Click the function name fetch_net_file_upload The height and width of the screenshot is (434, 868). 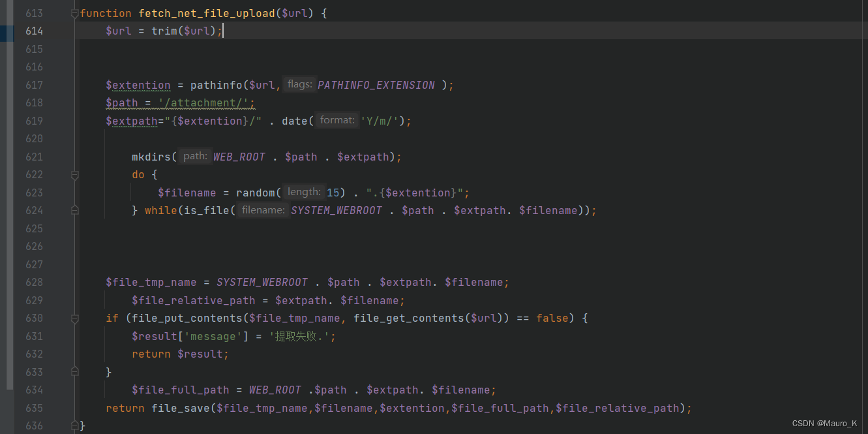[x=207, y=13]
